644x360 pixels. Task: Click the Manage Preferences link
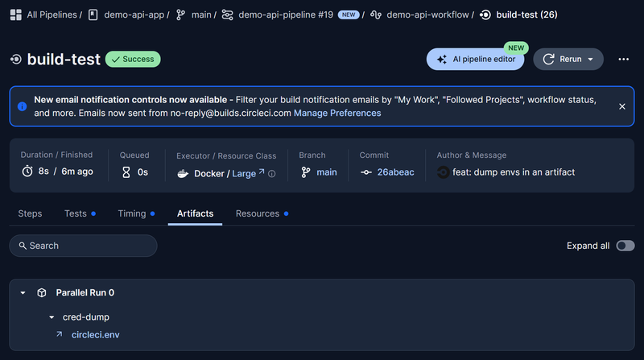click(x=337, y=113)
